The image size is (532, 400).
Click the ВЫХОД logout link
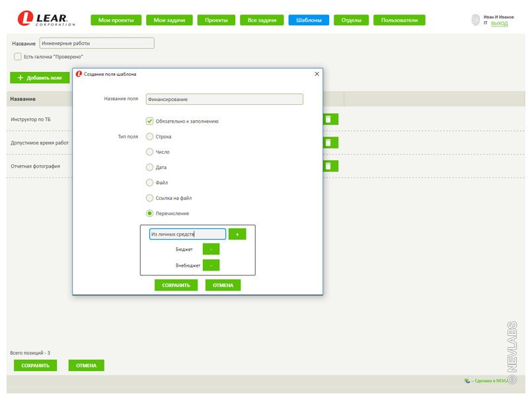pyautogui.click(x=500, y=24)
